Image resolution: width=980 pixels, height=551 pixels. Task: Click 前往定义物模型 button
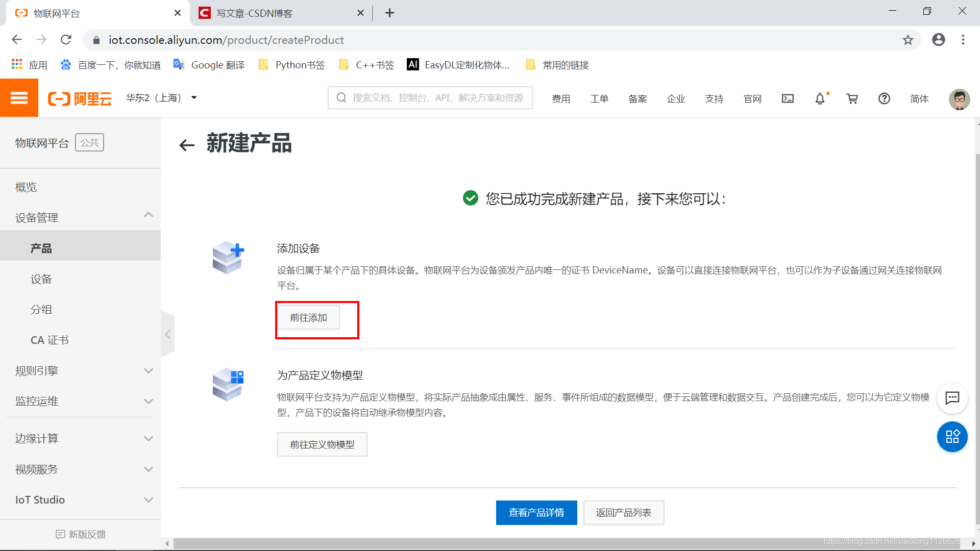point(323,444)
